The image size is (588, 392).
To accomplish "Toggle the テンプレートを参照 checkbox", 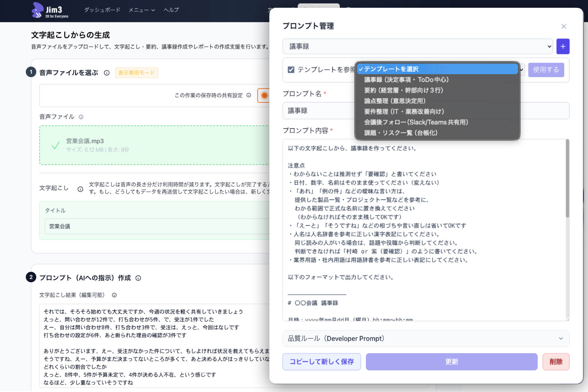I will (291, 70).
